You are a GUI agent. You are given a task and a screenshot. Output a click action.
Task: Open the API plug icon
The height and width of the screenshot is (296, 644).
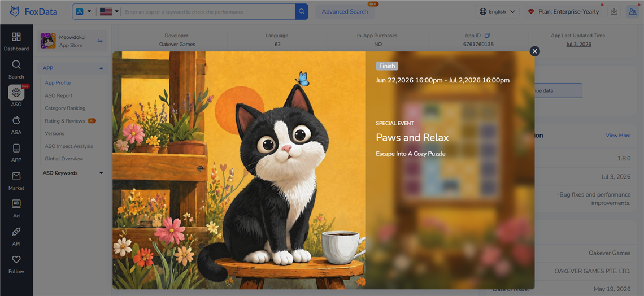(16, 232)
